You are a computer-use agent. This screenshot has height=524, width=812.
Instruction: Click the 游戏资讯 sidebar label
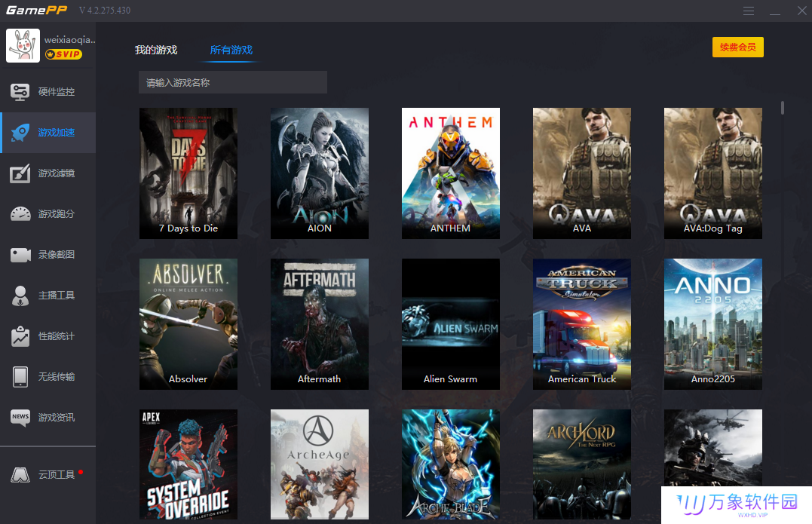[57, 418]
